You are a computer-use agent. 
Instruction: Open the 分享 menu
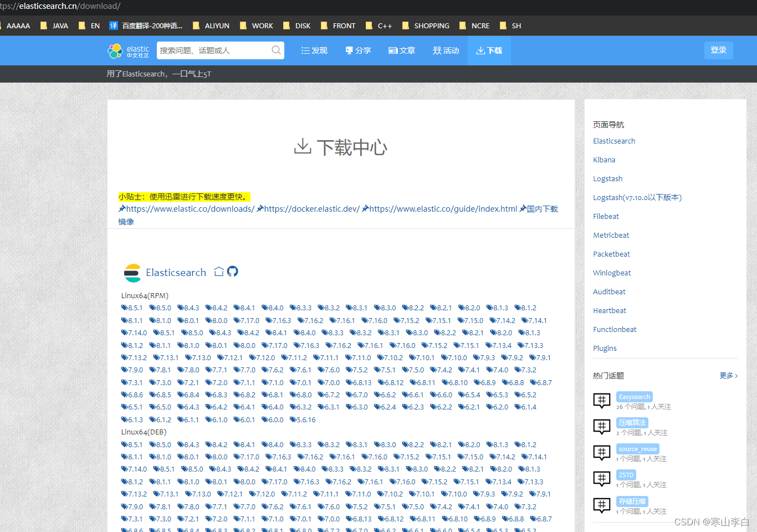click(358, 50)
